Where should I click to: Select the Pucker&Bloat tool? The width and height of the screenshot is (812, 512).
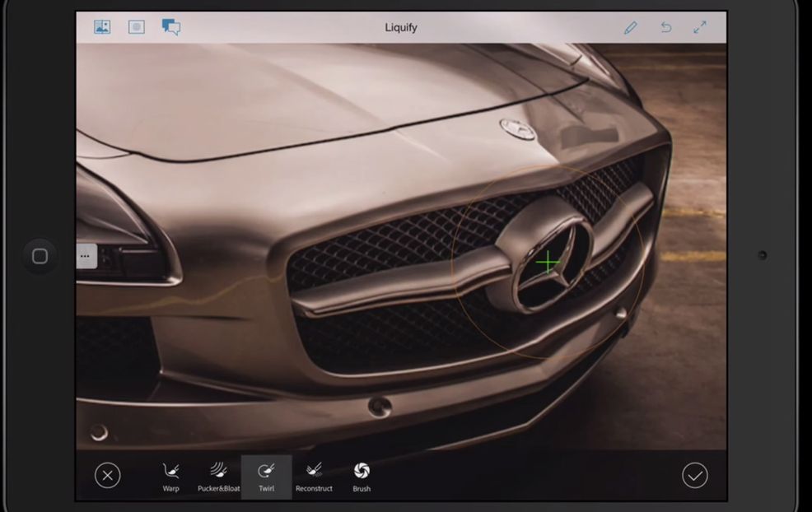click(x=218, y=477)
